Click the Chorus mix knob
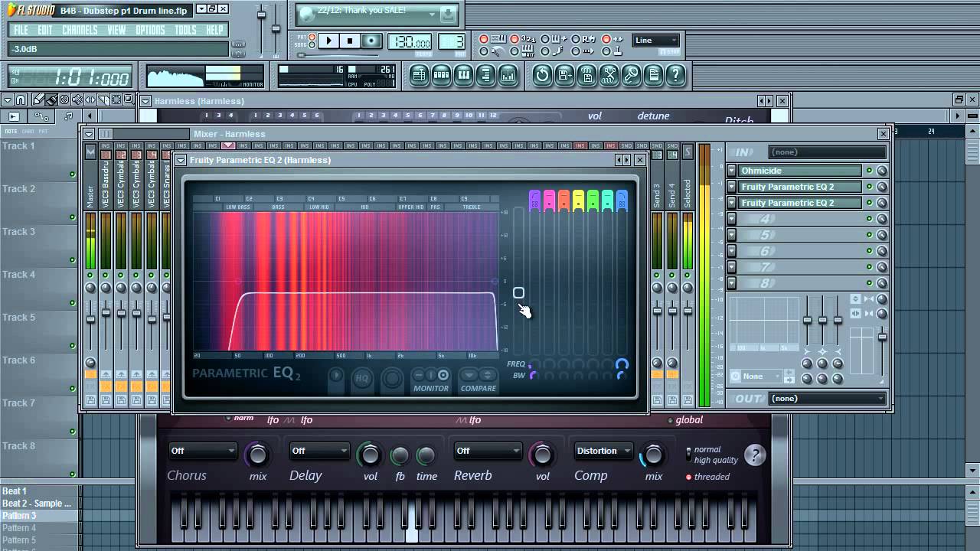 [258, 455]
